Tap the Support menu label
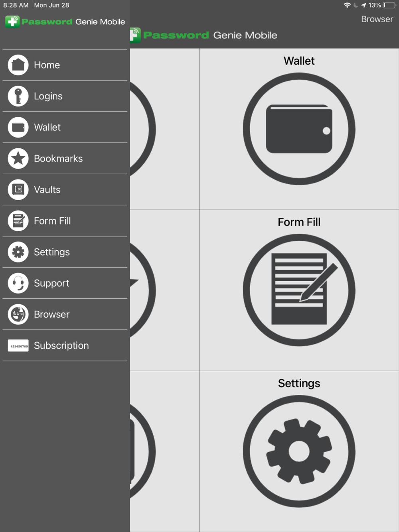 51,283
